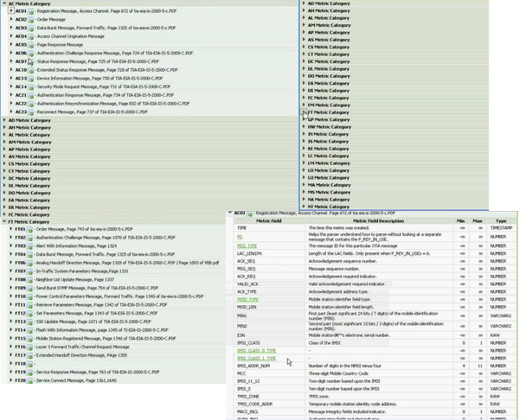519x420 pixels.
Task: Expand AH Metric Category in left tree
Action: 4,127
